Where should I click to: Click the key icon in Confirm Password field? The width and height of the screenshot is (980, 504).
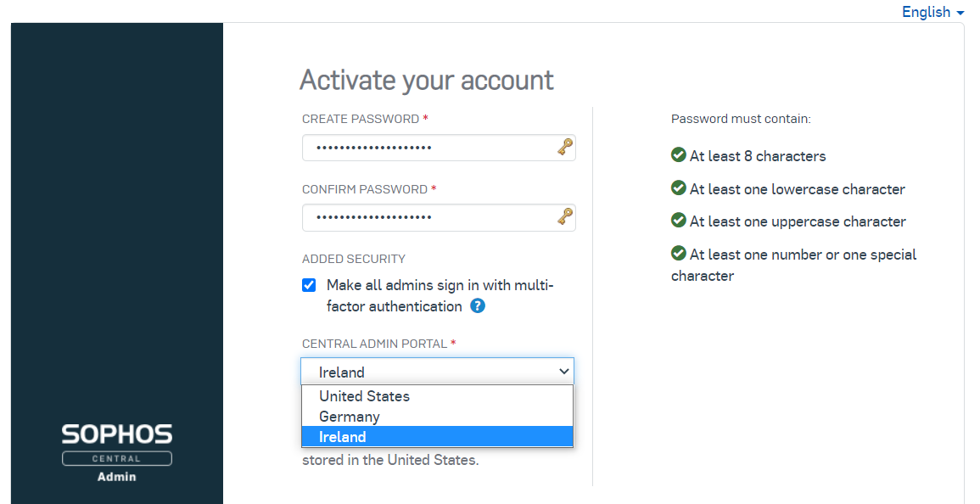(565, 217)
